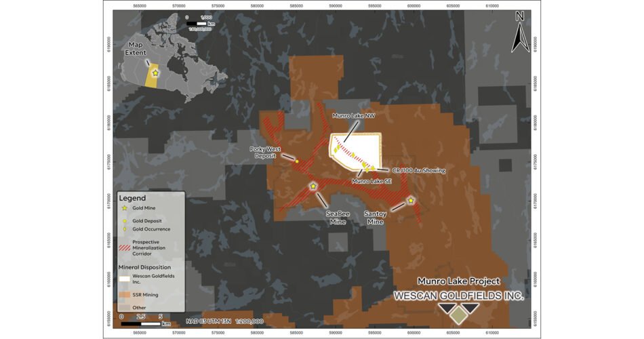Click '565000' on the top axis
The width and height of the screenshot is (644, 339).
140,5
